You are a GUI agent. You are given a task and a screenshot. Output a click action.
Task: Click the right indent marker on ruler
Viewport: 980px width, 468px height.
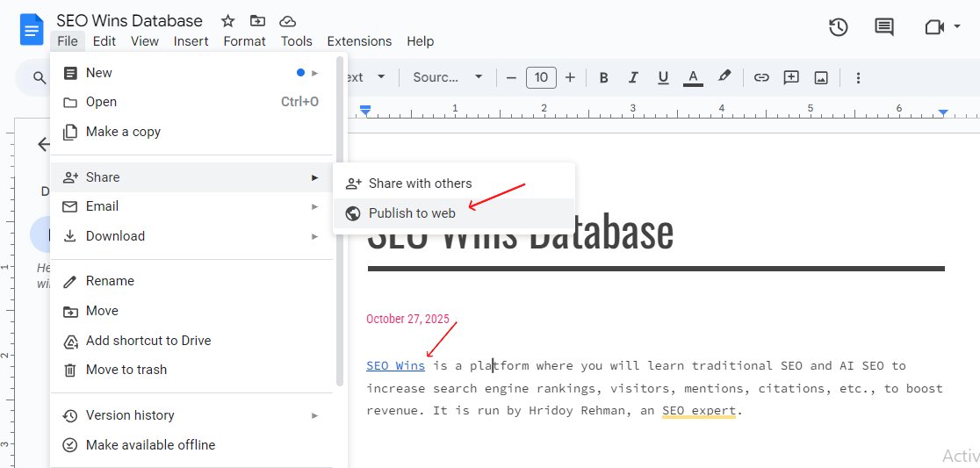943,112
